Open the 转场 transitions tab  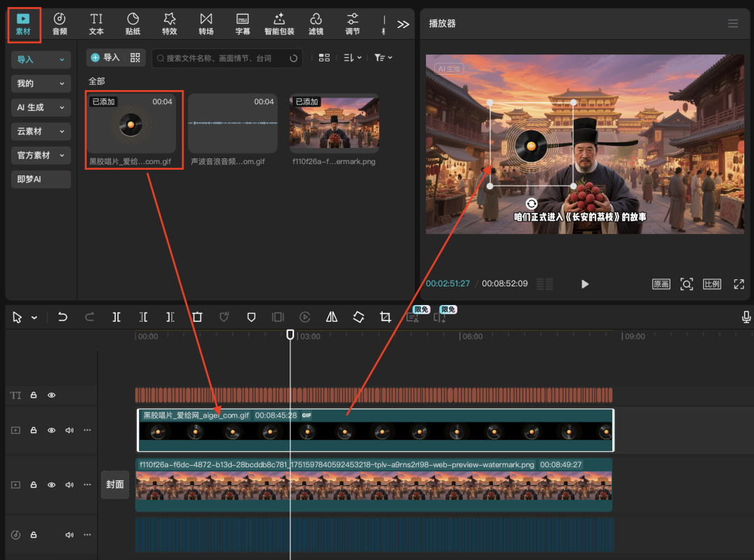click(206, 23)
